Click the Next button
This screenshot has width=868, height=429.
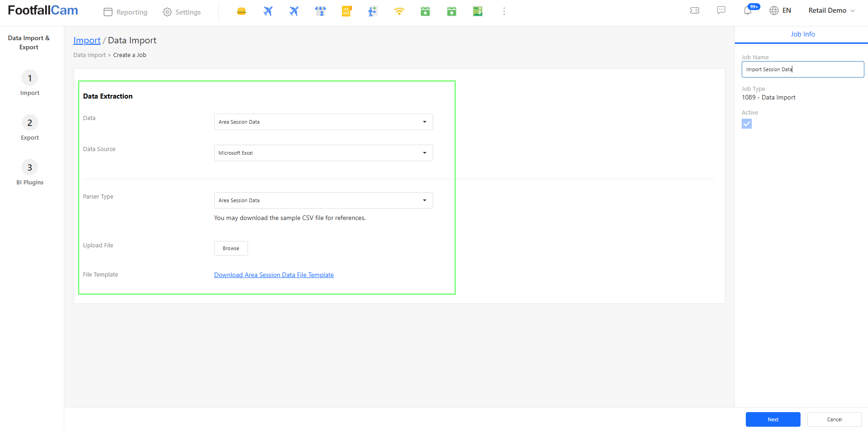coord(773,419)
